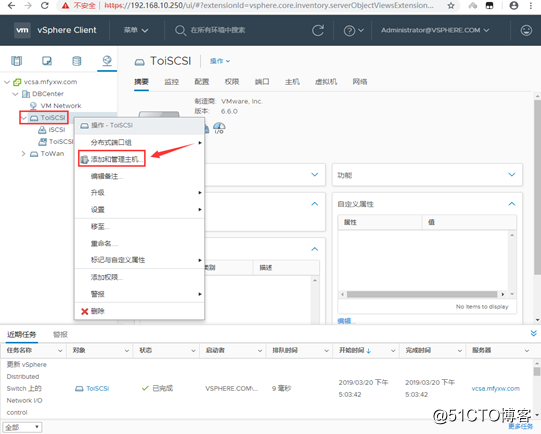Click the 编辑 link under custom attributes

click(346, 321)
